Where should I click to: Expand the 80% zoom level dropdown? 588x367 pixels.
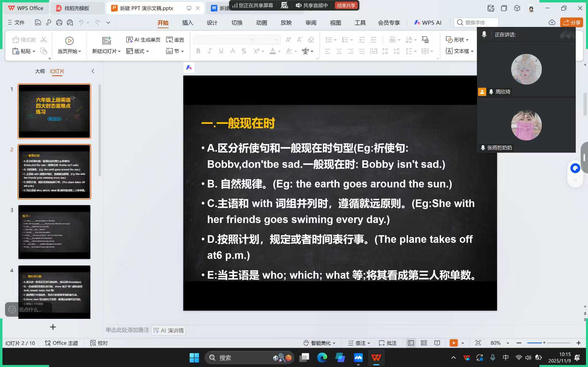(x=508, y=343)
